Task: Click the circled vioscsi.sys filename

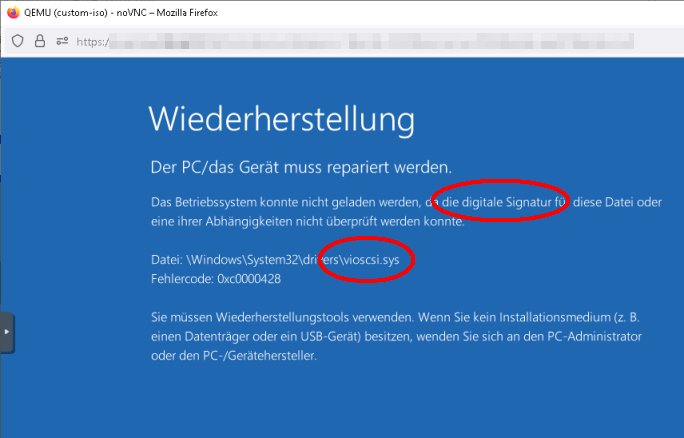Action: click(373, 259)
